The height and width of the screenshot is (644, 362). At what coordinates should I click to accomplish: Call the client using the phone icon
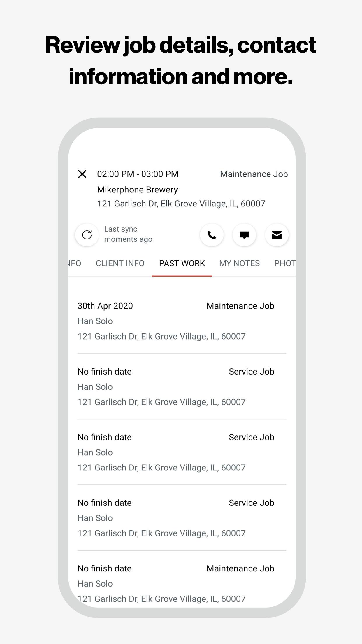(x=212, y=235)
